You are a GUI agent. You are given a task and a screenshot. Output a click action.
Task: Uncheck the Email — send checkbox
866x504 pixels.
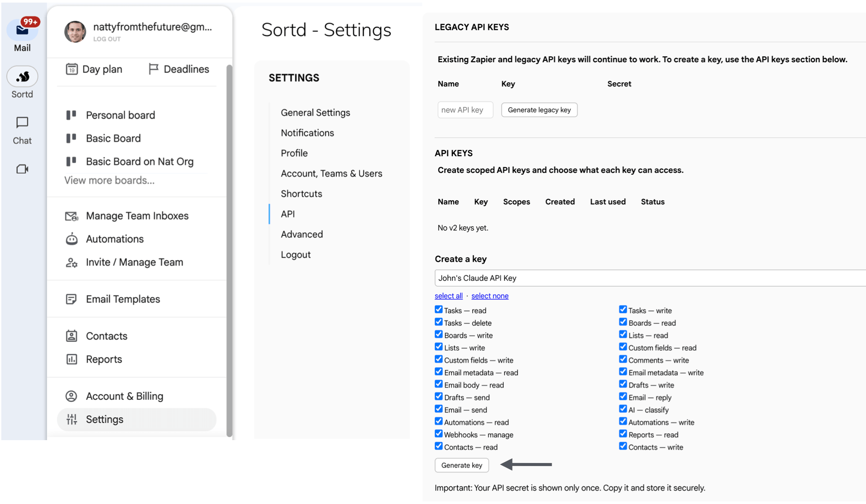click(439, 409)
